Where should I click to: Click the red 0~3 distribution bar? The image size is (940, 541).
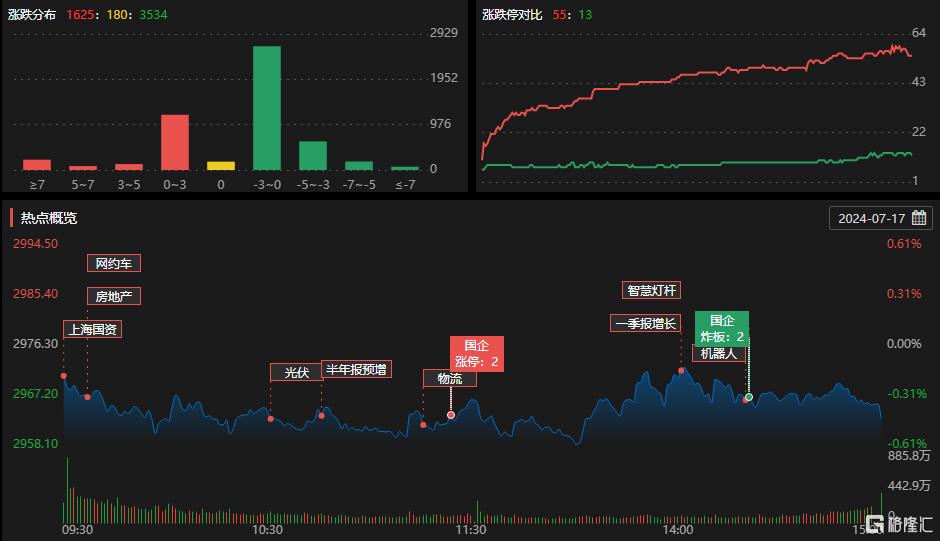tap(174, 142)
